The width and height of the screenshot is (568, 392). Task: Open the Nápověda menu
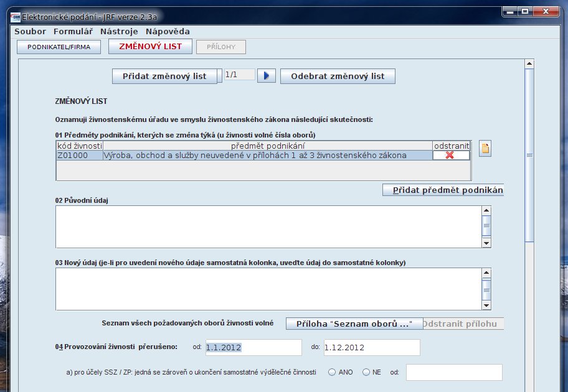coord(168,31)
